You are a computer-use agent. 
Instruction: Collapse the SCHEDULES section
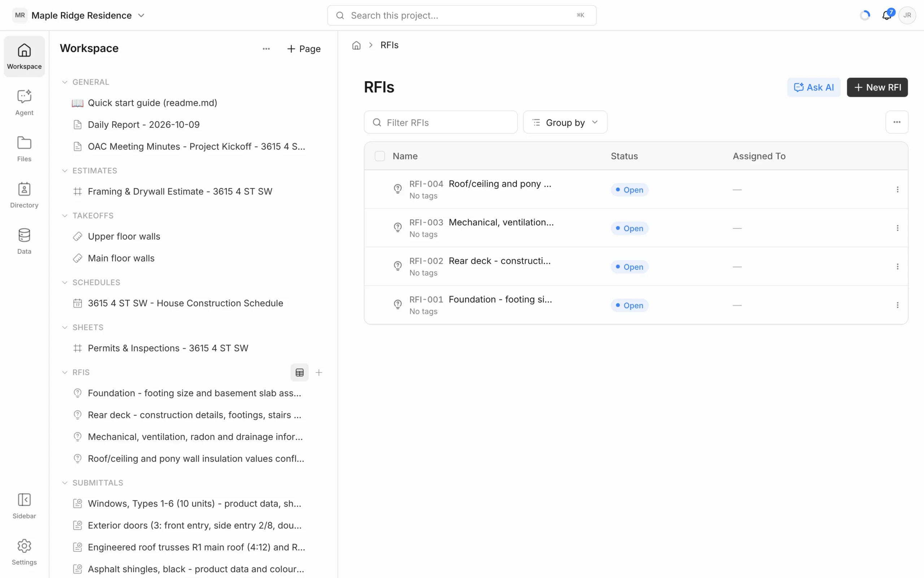click(x=65, y=282)
